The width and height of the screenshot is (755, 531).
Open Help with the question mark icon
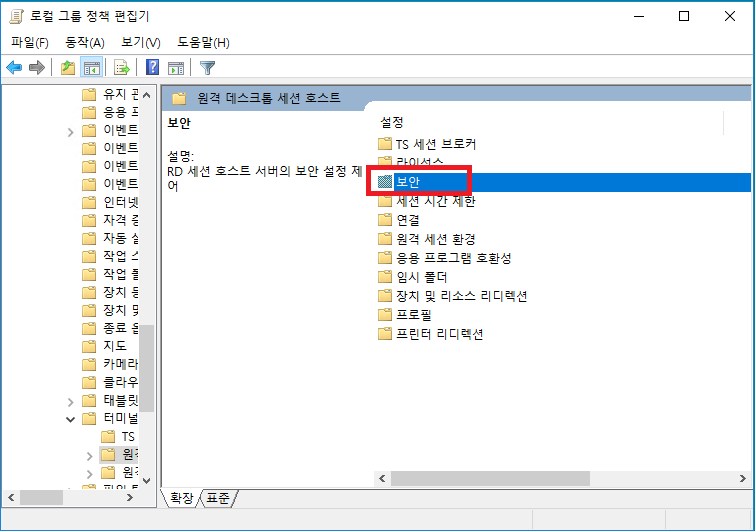(153, 68)
